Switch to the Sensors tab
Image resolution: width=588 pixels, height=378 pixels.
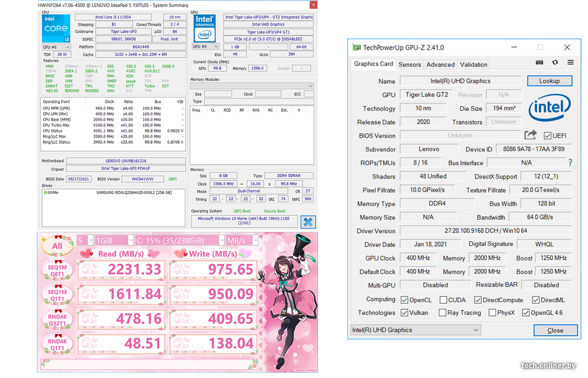[x=409, y=64]
